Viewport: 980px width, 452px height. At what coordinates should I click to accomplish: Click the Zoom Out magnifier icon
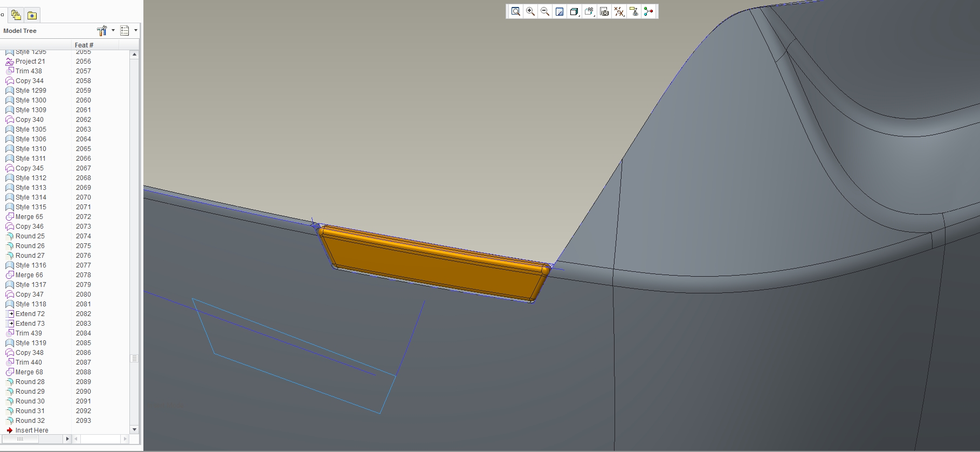click(545, 11)
